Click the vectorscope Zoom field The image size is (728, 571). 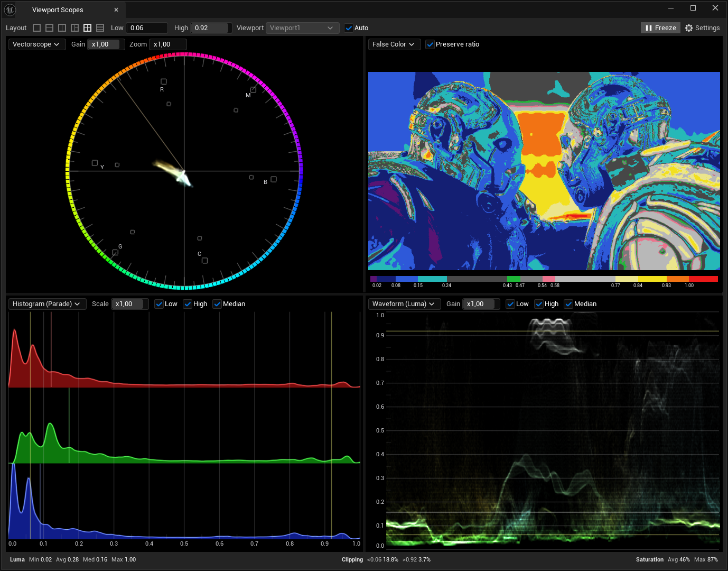[168, 44]
